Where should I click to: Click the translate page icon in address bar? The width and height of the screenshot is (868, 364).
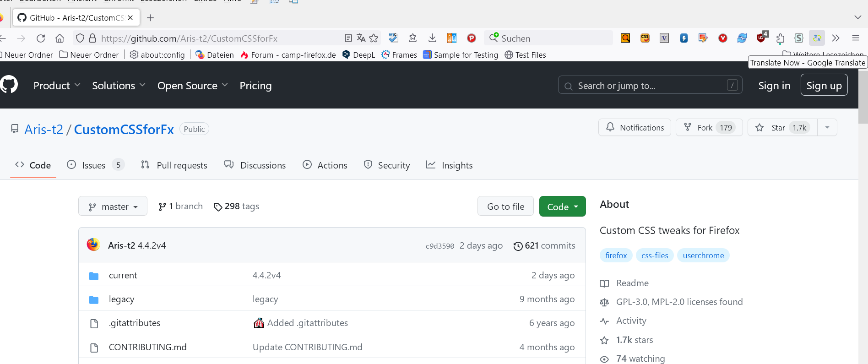point(361,38)
